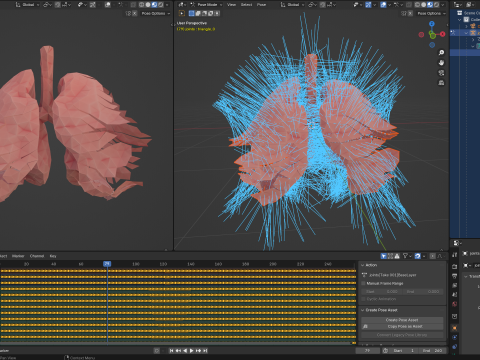The height and width of the screenshot is (360, 480).
Task: Switch perspective/orthographic using the grid gizmo
Action: (x=441, y=83)
